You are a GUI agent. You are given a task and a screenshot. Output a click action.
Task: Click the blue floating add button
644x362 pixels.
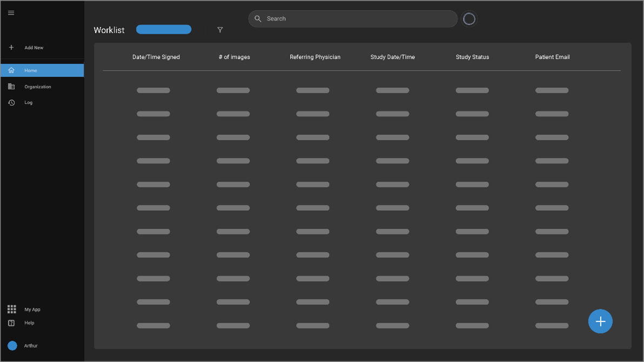pos(600,321)
